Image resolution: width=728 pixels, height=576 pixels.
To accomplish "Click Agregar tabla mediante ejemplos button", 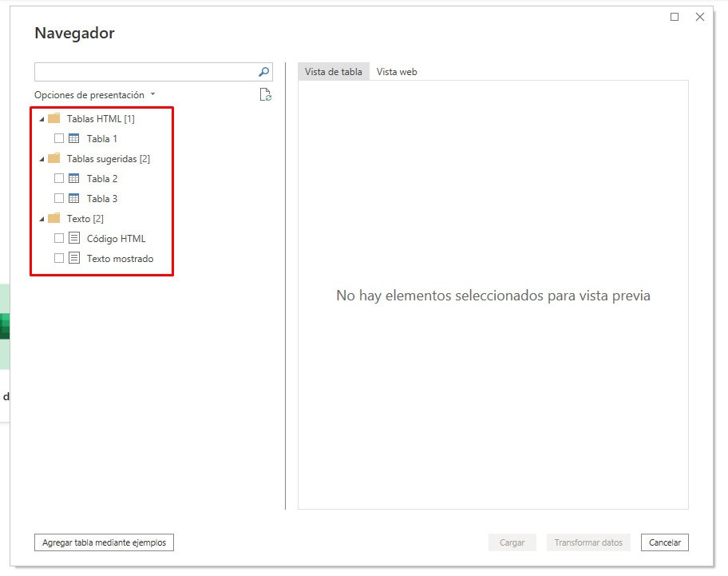I will pyautogui.click(x=104, y=542).
